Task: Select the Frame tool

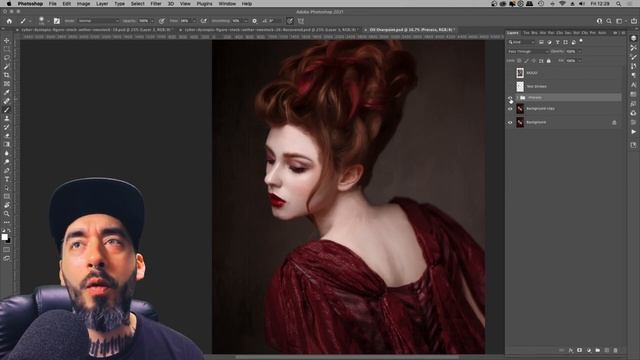Action: coord(7,84)
